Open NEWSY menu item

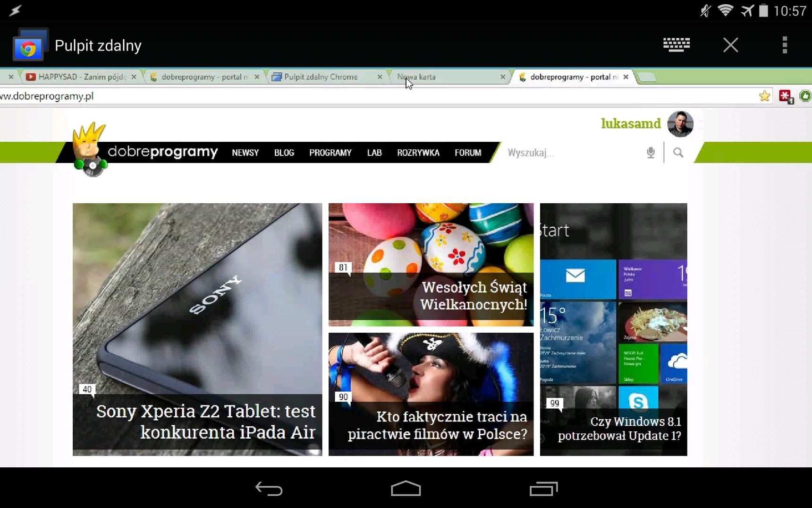click(245, 153)
